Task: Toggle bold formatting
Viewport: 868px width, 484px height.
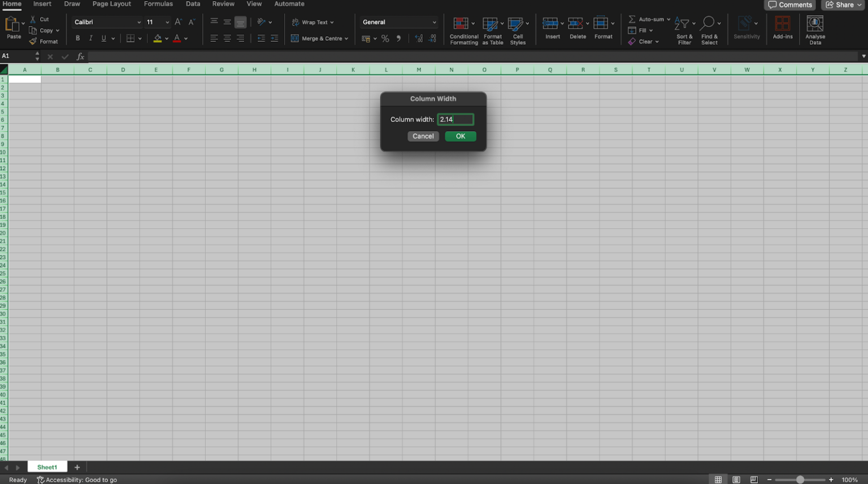Action: pos(77,38)
